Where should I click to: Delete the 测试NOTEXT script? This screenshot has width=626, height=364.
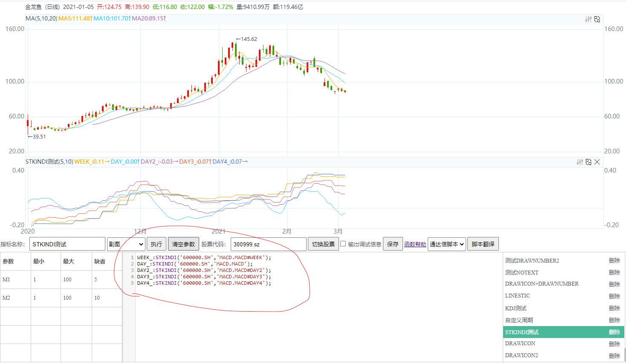click(614, 272)
